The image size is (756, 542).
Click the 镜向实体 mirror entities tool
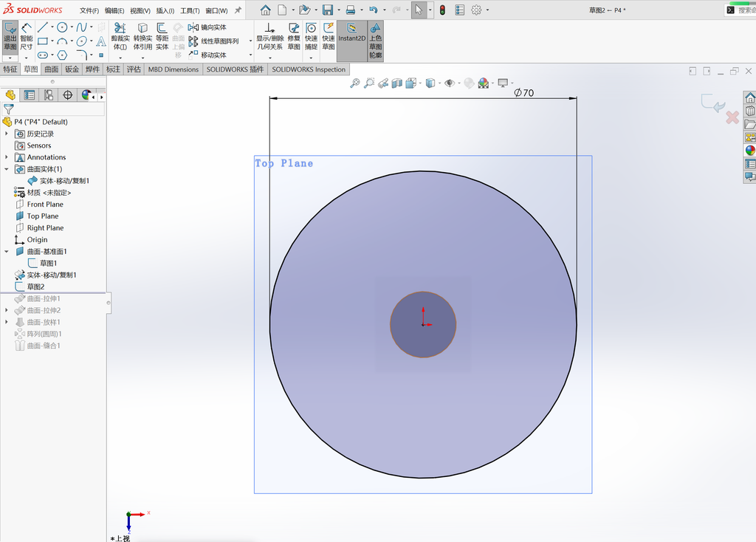pyautogui.click(x=207, y=27)
